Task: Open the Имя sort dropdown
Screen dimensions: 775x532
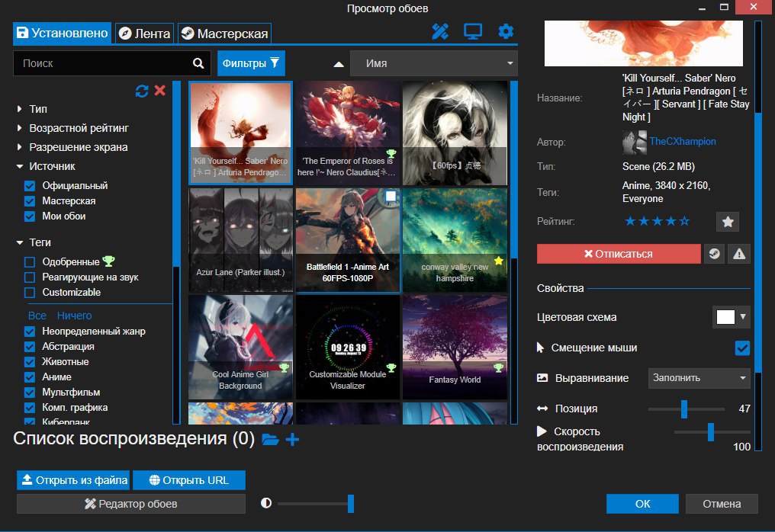Action: point(433,63)
